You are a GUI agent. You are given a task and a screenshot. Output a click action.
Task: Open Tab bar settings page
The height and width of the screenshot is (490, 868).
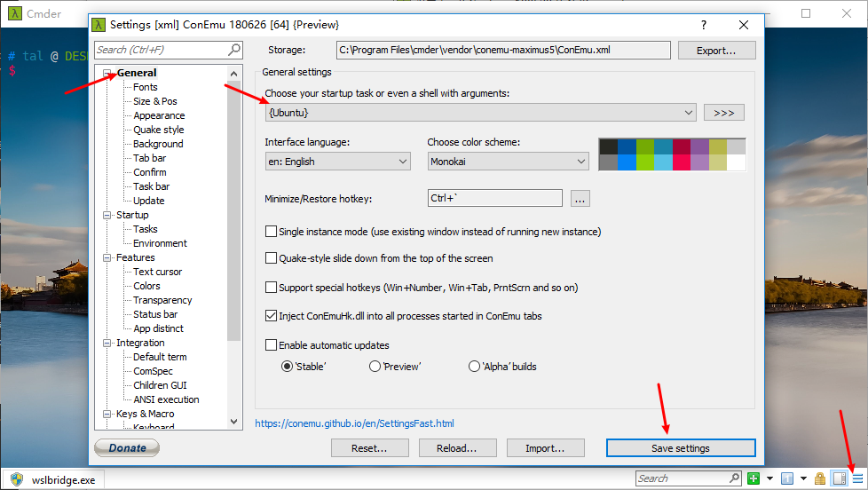[x=149, y=158]
